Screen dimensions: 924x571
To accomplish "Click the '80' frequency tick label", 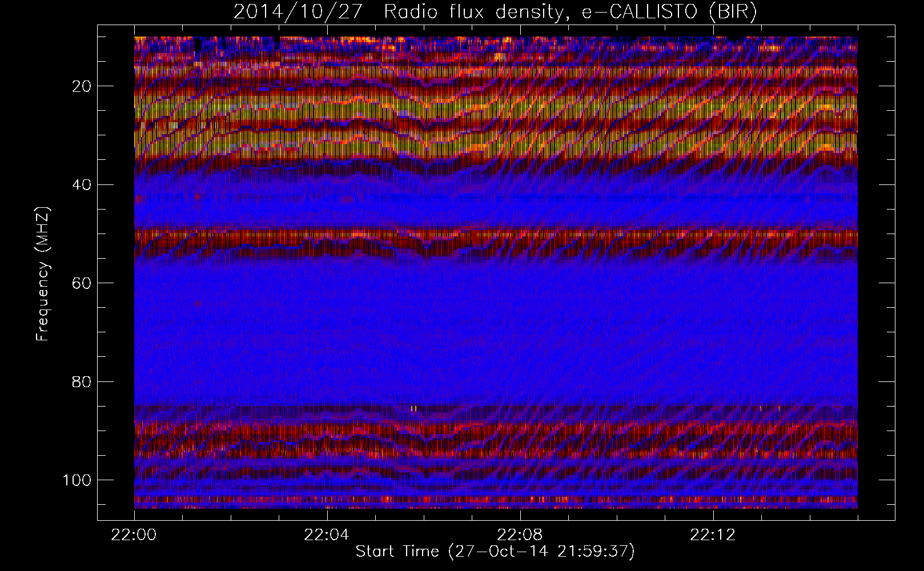I will pyautogui.click(x=82, y=381).
